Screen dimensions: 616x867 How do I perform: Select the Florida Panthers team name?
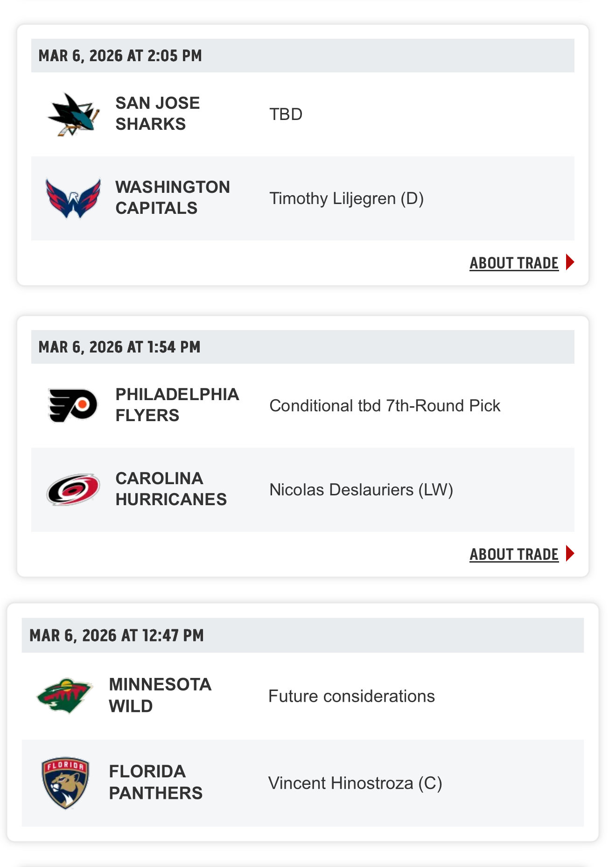point(155,782)
